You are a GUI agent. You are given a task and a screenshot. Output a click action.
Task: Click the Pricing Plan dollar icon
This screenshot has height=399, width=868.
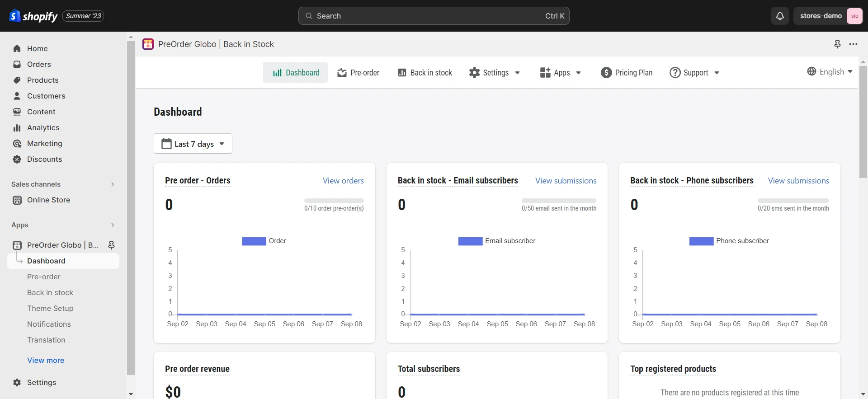606,72
